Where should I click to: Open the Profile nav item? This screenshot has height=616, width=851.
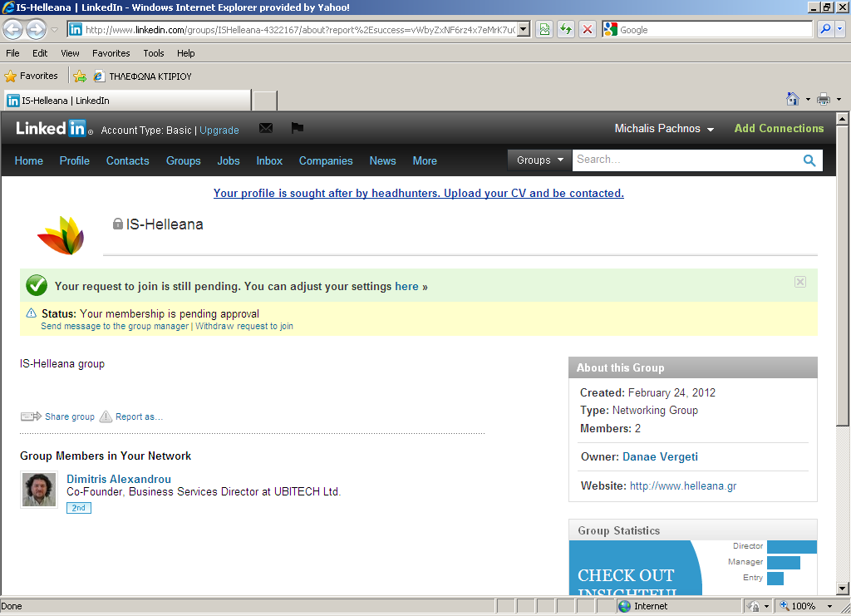[x=74, y=160]
